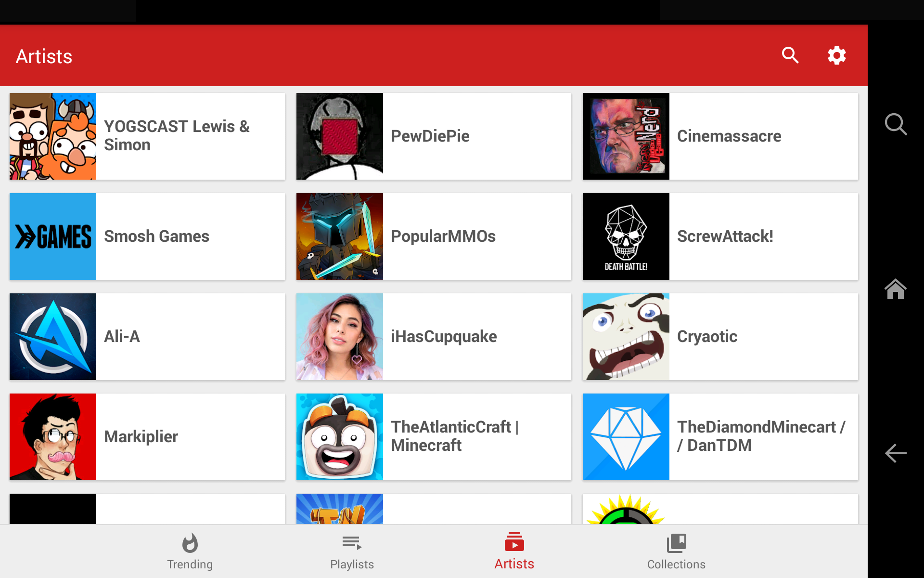The width and height of the screenshot is (924, 578).
Task: Open the PopularMMOs channel
Action: click(433, 236)
